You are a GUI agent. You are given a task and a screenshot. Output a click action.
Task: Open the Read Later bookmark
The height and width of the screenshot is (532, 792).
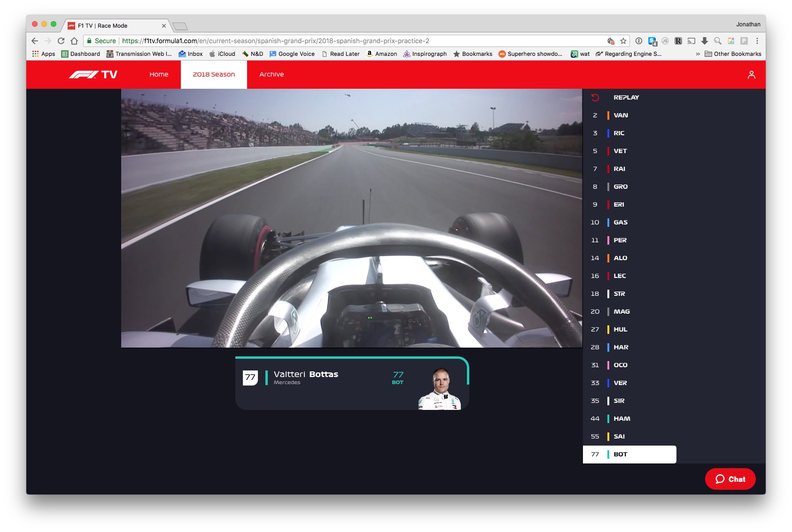click(x=341, y=54)
